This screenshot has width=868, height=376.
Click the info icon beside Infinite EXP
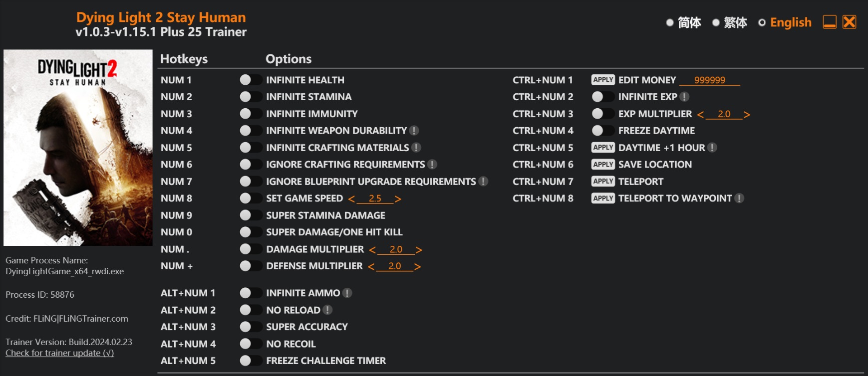coord(684,97)
